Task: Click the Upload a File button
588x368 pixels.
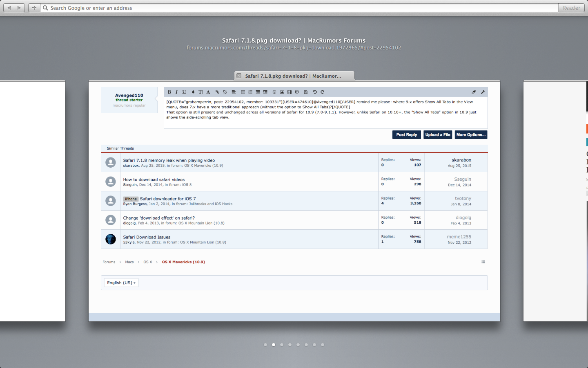Action: point(438,135)
